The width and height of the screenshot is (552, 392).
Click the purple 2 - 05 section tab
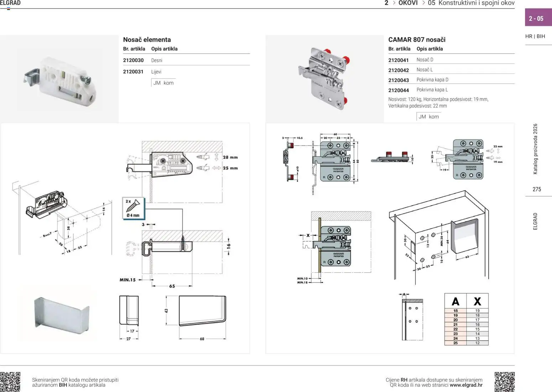[538, 18]
